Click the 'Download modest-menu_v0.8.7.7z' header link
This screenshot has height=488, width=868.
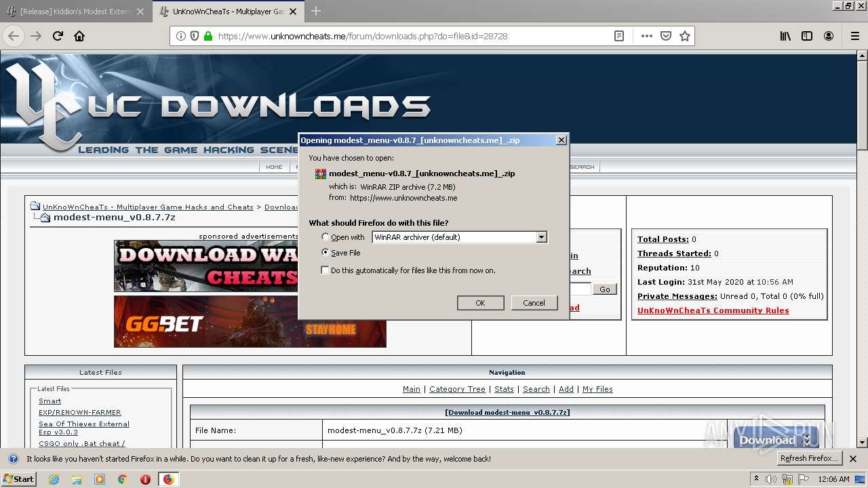pos(507,412)
